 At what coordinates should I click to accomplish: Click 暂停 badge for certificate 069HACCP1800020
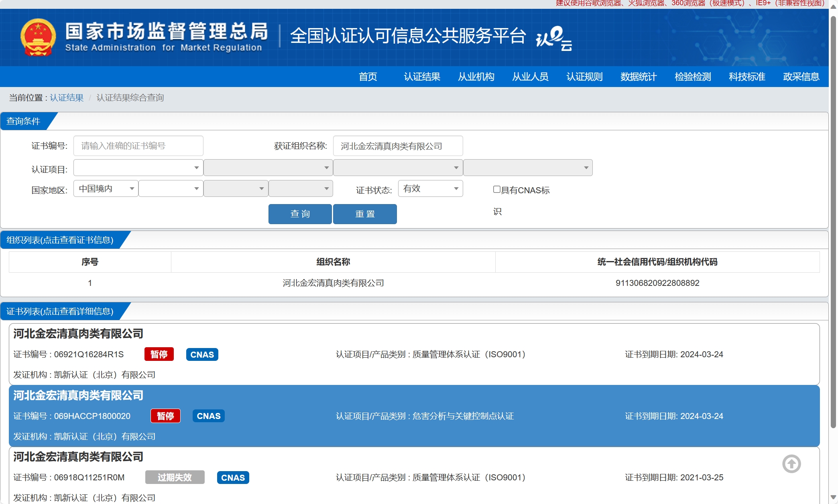[x=165, y=416]
